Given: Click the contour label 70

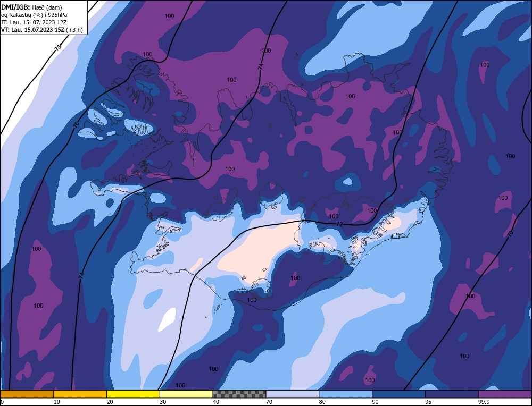Looking at the screenshot, I should click(x=510, y=233).
